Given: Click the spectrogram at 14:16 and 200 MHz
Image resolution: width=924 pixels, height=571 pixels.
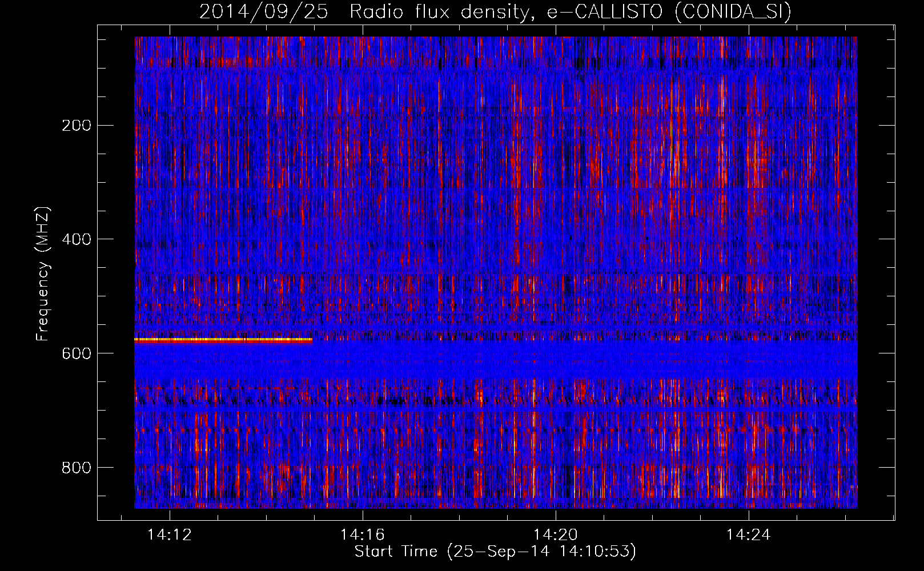Looking at the screenshot, I should pos(363,124).
